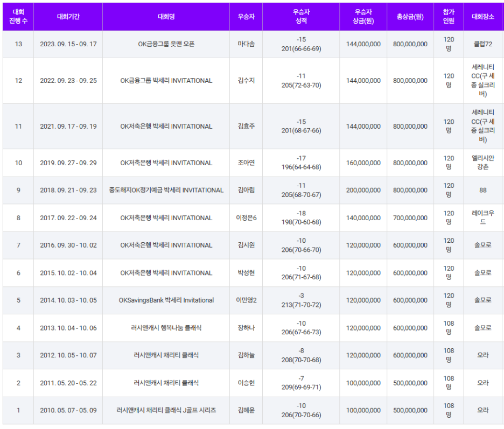Viewport: 504px width, 429px height.
Task: Click total prize 700,000,000
Action: tap(410, 218)
